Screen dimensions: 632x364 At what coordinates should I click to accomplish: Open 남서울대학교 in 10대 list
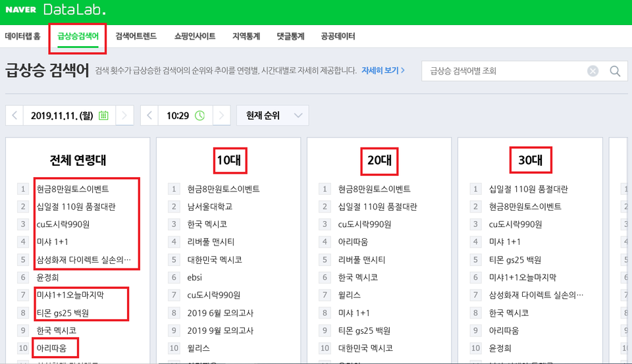(x=209, y=207)
